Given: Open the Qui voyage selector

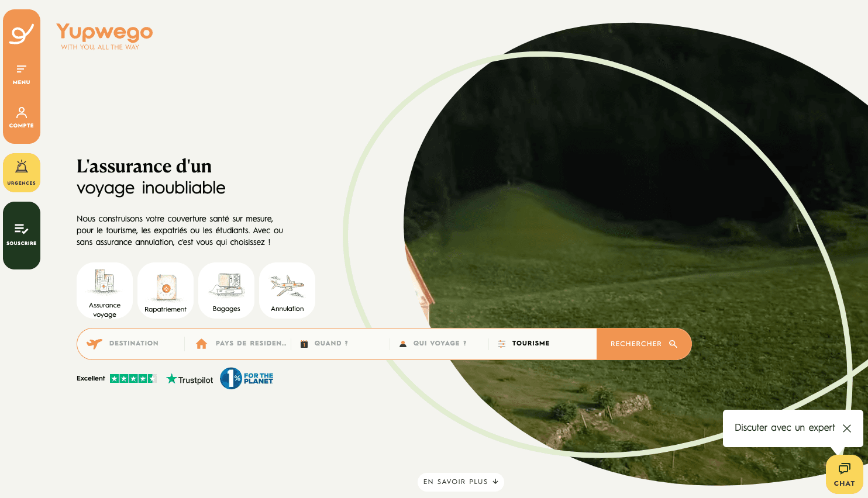Looking at the screenshot, I should click(x=439, y=344).
